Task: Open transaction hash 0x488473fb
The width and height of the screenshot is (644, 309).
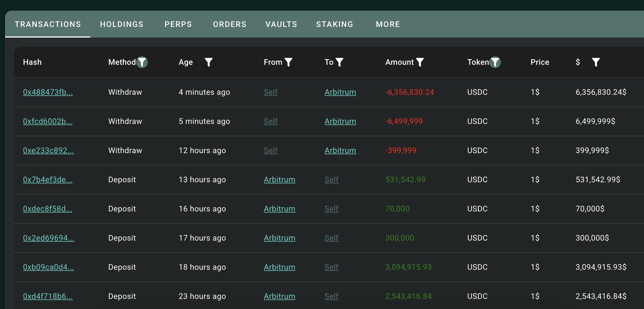Action: 48,92
